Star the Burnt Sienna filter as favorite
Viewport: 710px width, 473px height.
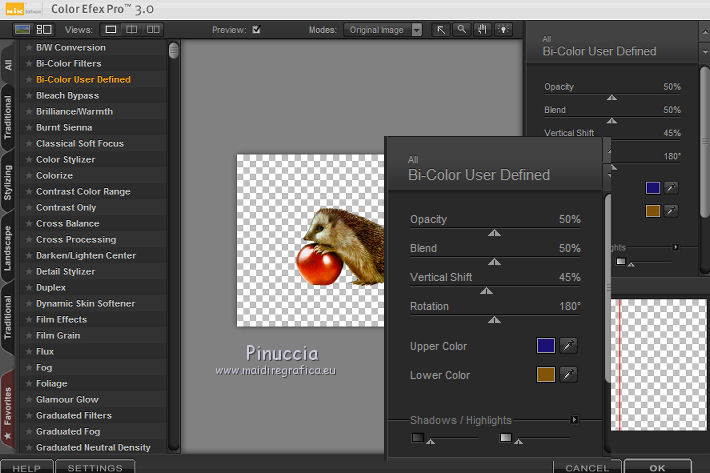(x=29, y=128)
